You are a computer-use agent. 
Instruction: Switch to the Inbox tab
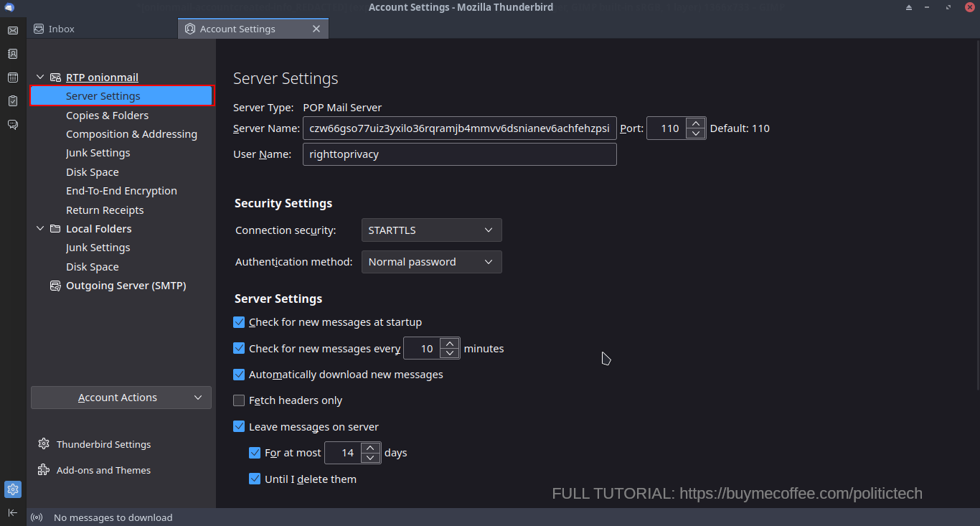(x=103, y=29)
